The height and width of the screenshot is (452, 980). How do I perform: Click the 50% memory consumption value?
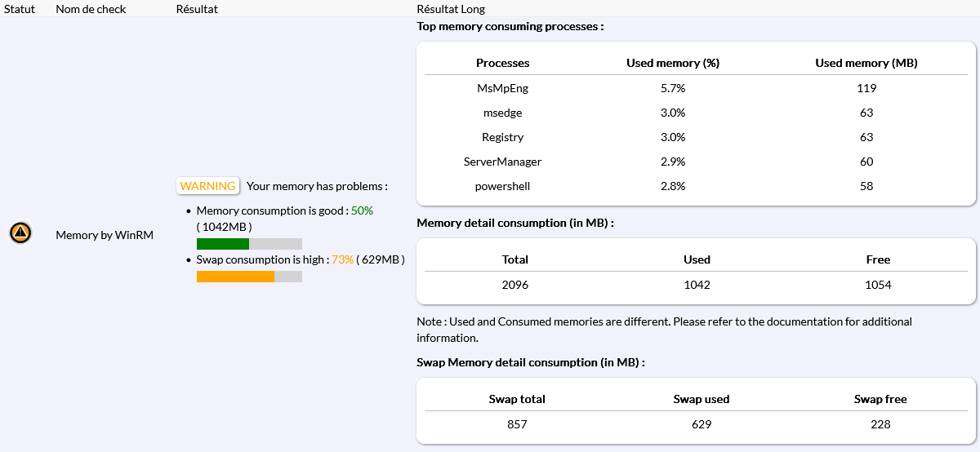362,210
